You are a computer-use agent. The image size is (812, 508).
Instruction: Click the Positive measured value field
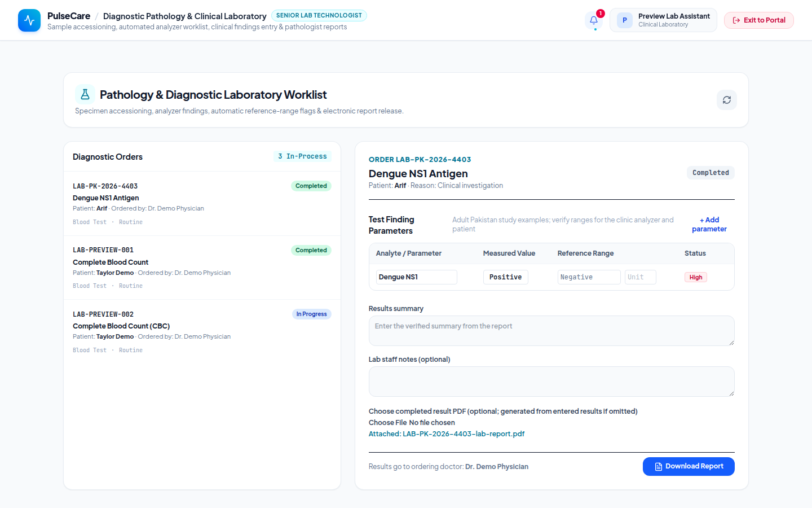tap(506, 277)
